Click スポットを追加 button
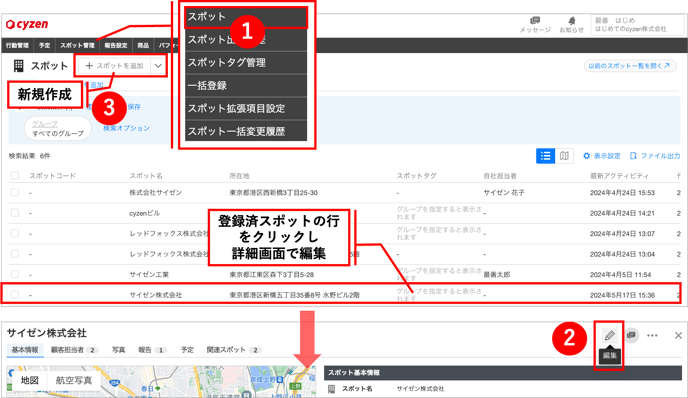 coord(115,66)
